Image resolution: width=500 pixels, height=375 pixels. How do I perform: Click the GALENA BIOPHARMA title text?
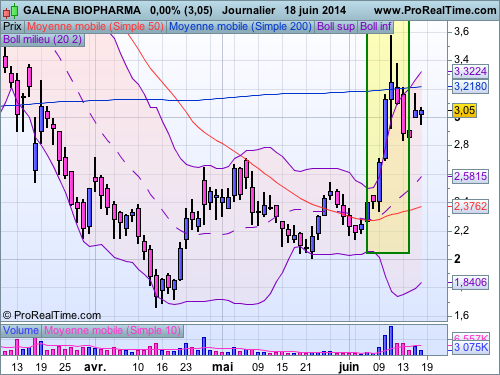pos(82,10)
